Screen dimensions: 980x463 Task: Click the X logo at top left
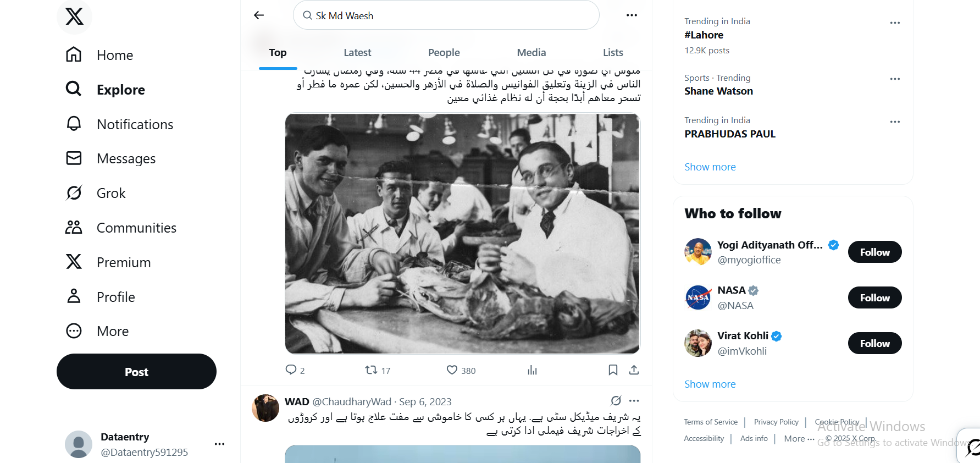tap(74, 16)
